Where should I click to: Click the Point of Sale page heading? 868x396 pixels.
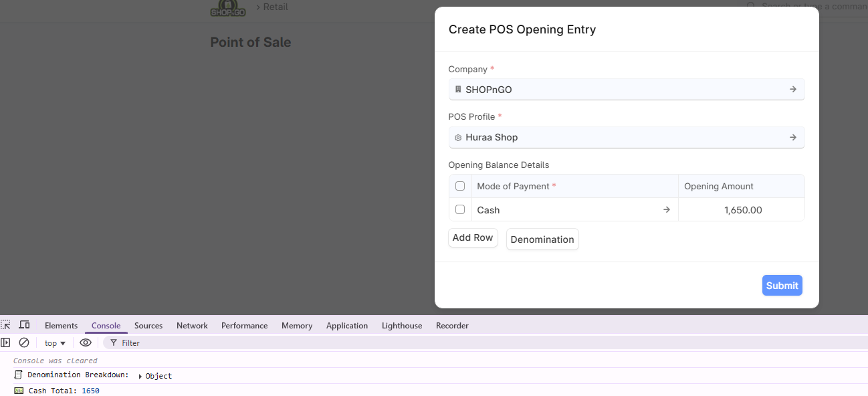[251, 42]
